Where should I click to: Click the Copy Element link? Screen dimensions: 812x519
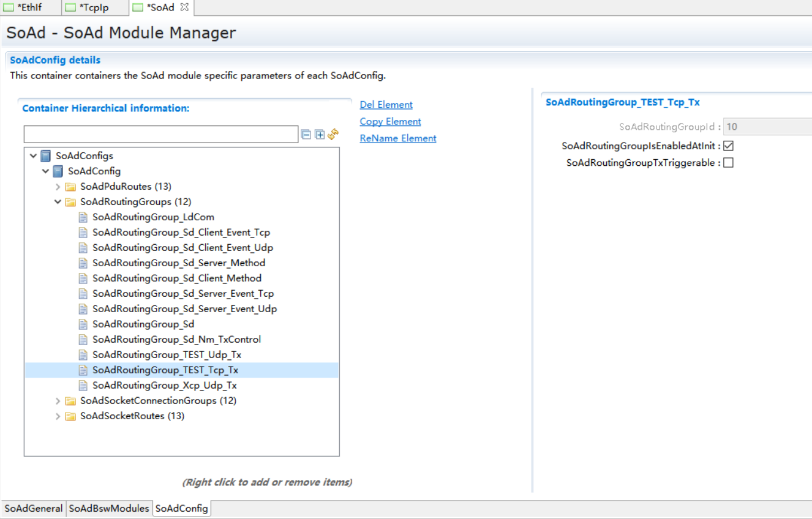pos(390,121)
